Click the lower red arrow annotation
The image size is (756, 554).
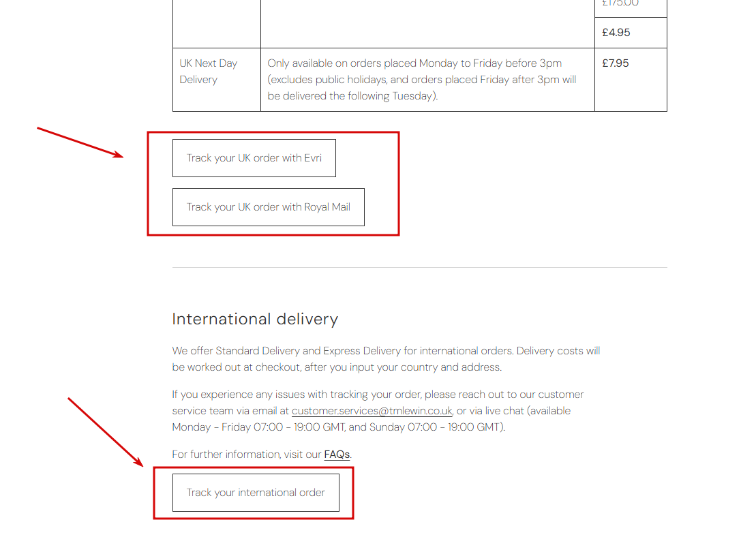[x=105, y=431]
